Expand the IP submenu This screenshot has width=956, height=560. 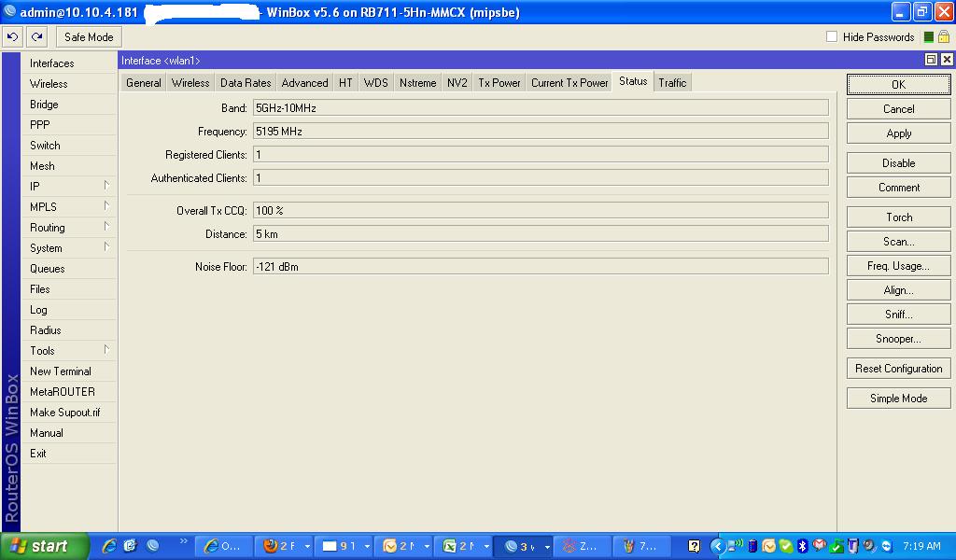pyautogui.click(x=106, y=185)
